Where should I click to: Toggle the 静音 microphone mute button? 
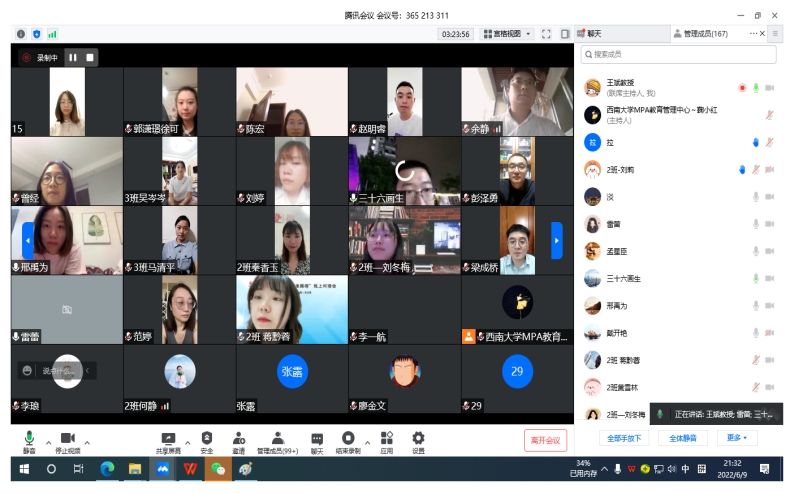point(29,438)
